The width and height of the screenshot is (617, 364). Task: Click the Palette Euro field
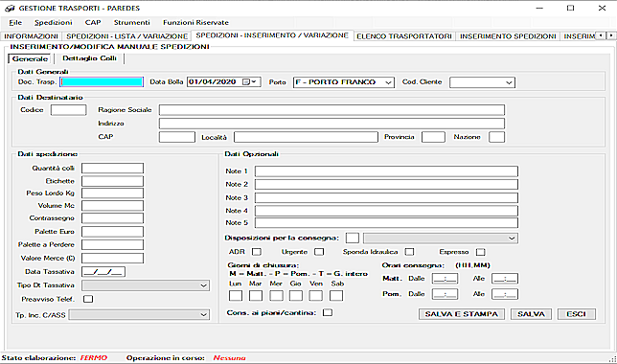pyautogui.click(x=112, y=232)
